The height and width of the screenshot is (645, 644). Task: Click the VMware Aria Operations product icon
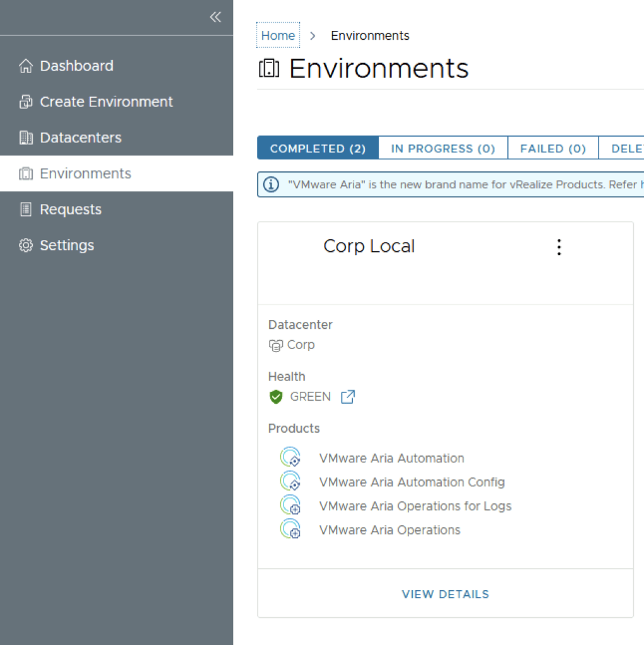(x=290, y=529)
